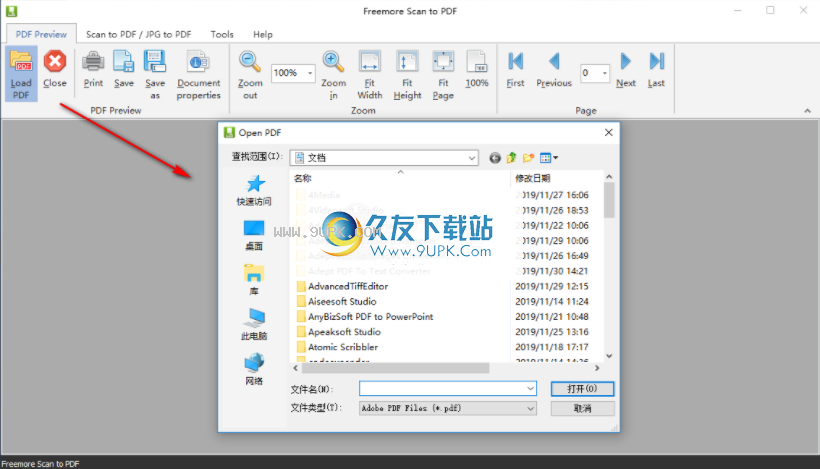Select the AdvancedTiffEditor folder
This screenshot has width=820, height=469.
pyautogui.click(x=343, y=286)
